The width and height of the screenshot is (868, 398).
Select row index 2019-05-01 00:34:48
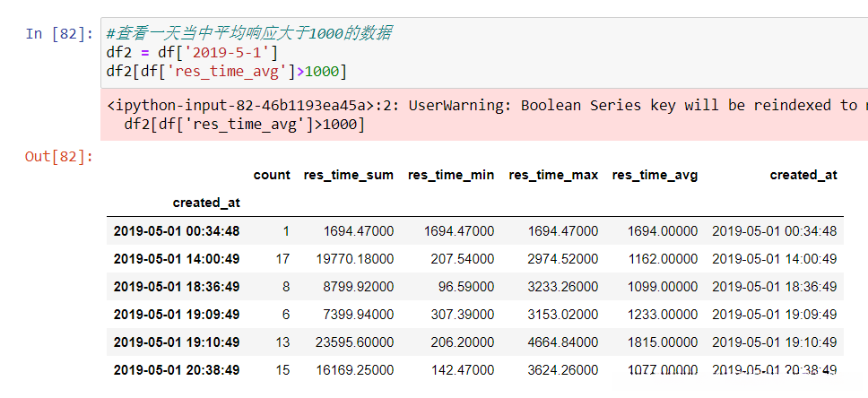coord(176,231)
